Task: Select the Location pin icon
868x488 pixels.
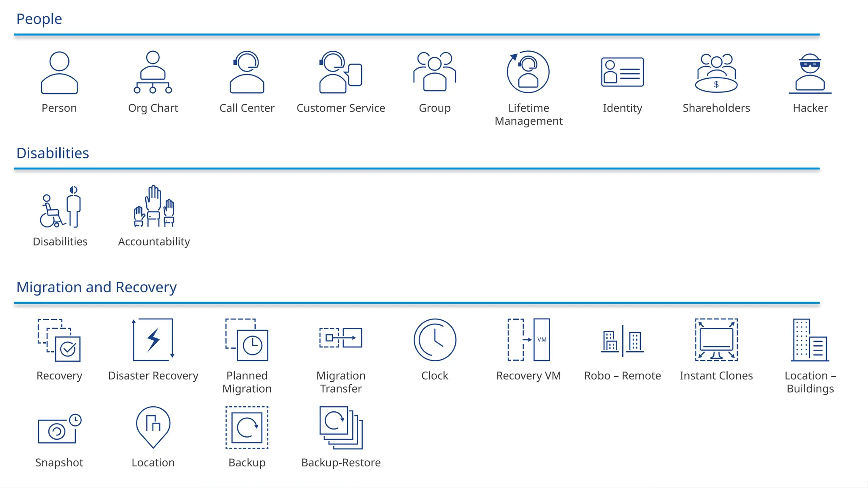Action: [x=153, y=427]
